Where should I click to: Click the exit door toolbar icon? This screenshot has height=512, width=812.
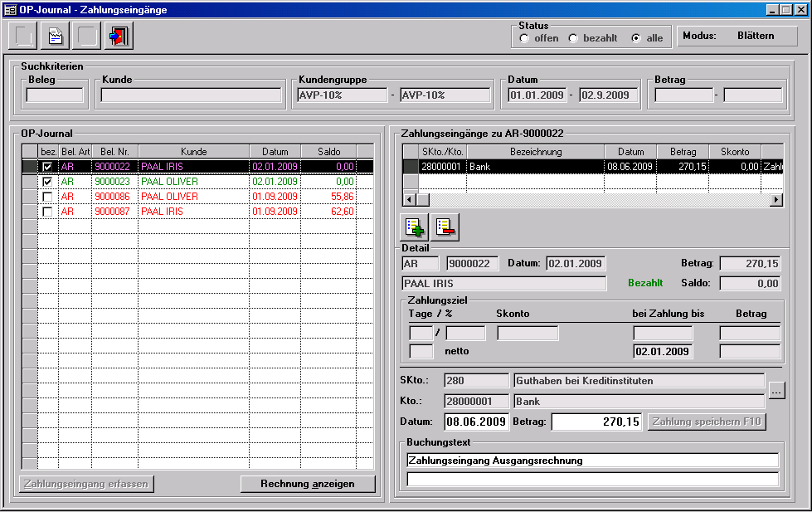pos(119,37)
